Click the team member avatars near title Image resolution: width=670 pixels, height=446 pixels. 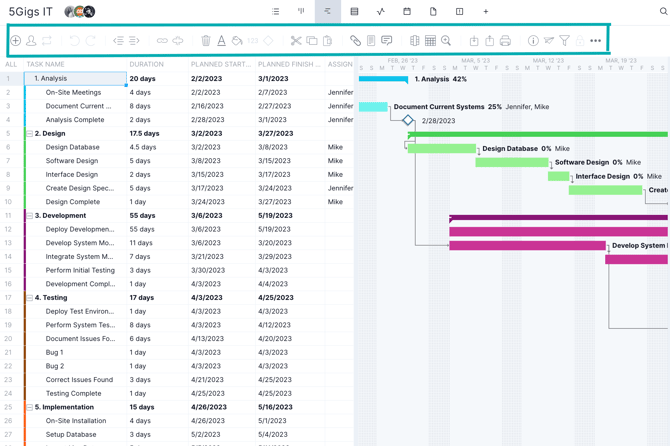coord(79,12)
